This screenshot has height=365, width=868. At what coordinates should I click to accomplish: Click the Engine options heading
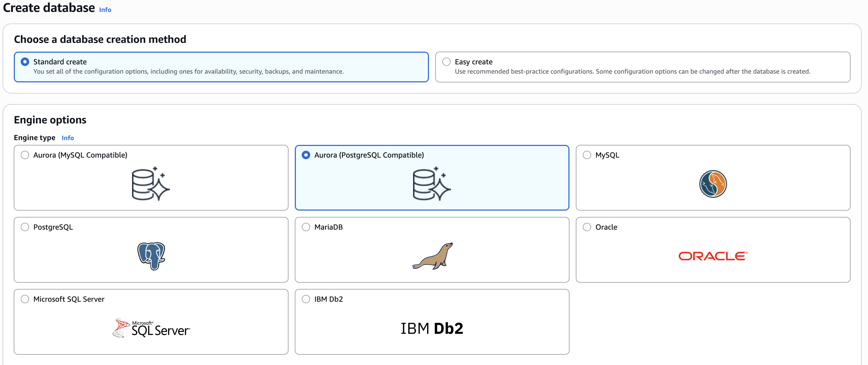point(50,120)
